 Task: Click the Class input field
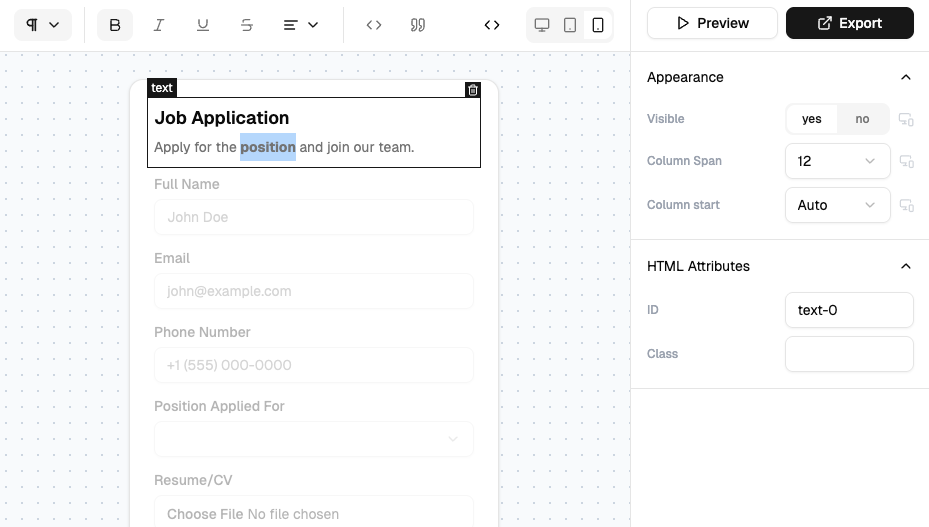[x=849, y=354]
